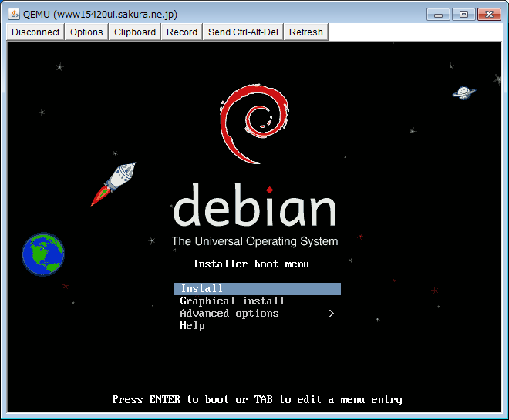Viewport: 509px width, 420px height.
Task: Refresh the console view
Action: pyautogui.click(x=306, y=32)
